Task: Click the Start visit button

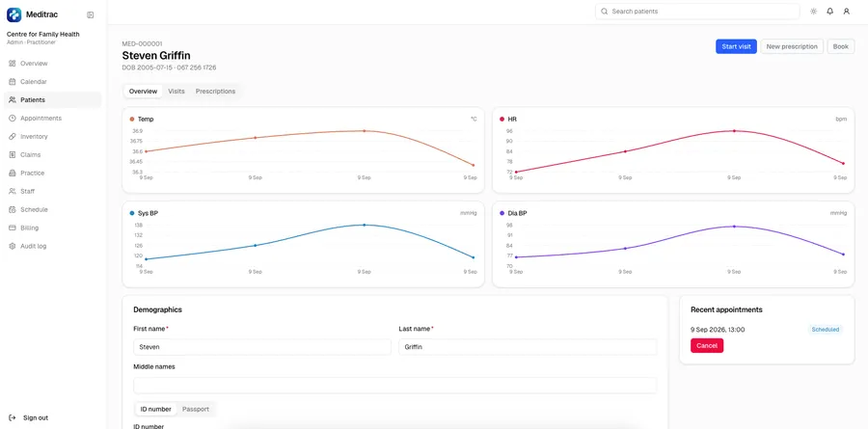Action: (x=736, y=46)
